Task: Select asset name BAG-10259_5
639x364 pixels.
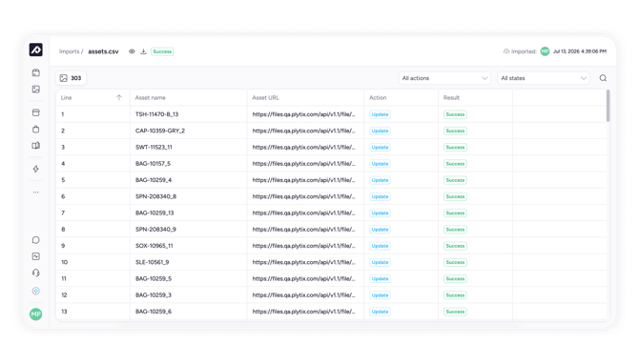Action: click(154, 278)
